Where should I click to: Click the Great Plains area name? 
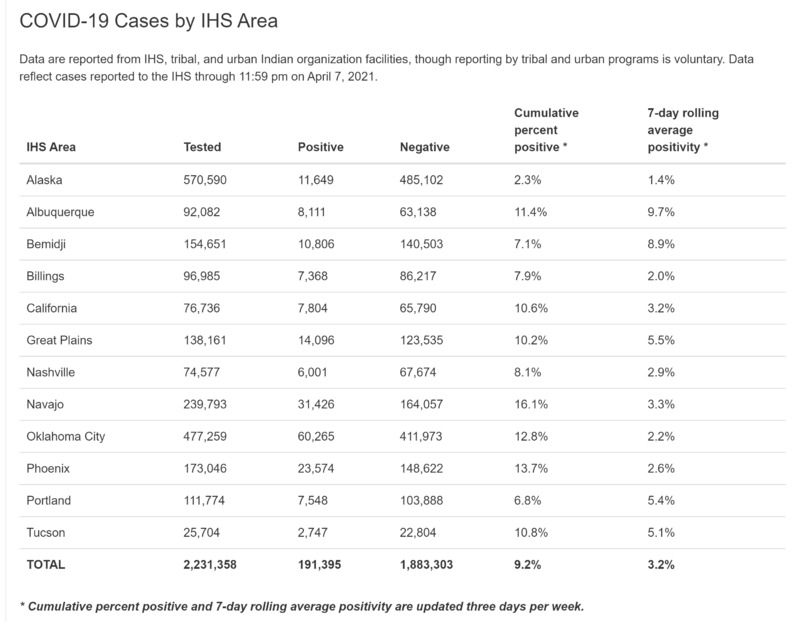coord(59,340)
